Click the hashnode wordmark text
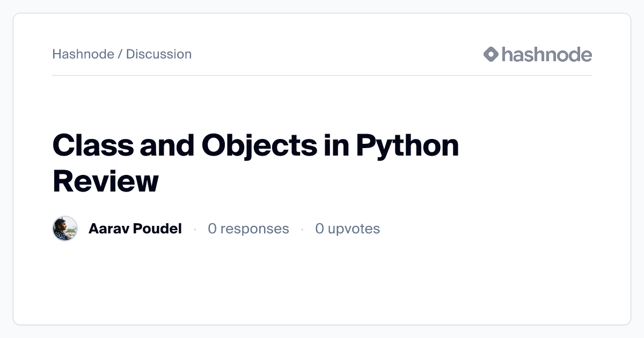 click(x=546, y=54)
